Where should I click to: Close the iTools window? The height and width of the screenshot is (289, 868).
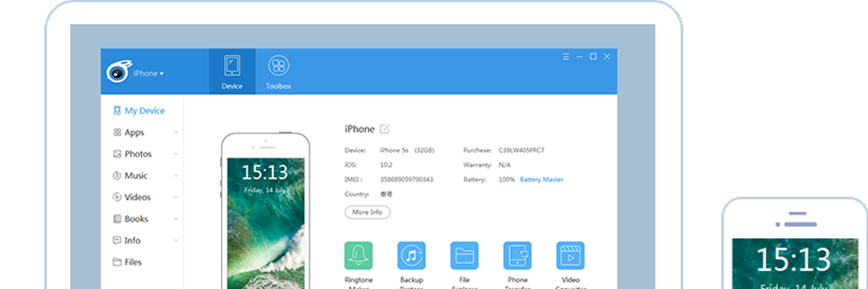coord(607,57)
